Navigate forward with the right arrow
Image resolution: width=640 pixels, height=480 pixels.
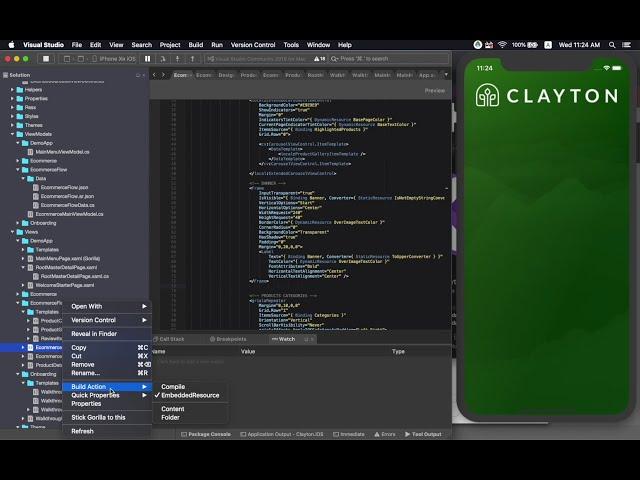click(163, 75)
